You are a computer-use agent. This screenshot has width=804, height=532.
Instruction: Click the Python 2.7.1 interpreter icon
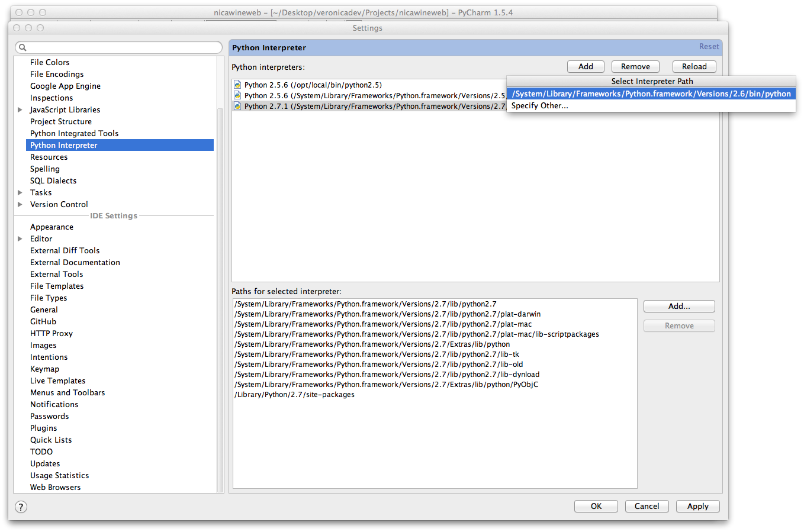pyautogui.click(x=237, y=106)
